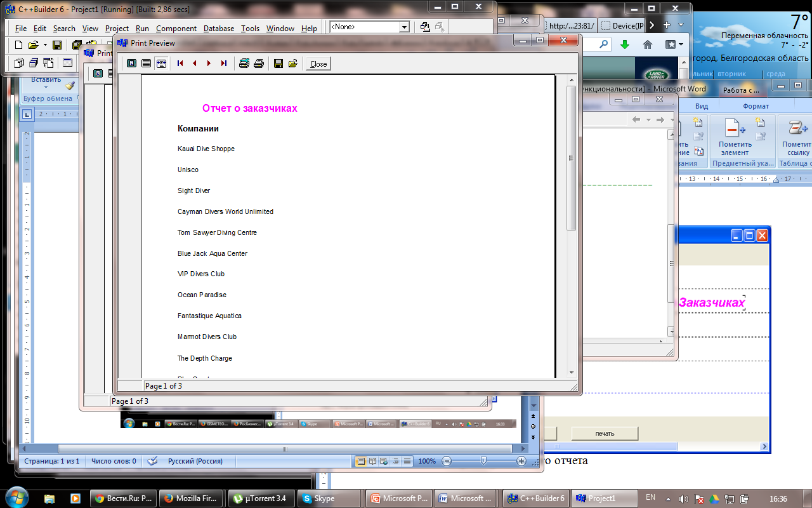Viewport: 812px width, 508px height.
Task: Open Database menu in C++Builder
Action: pos(219,29)
